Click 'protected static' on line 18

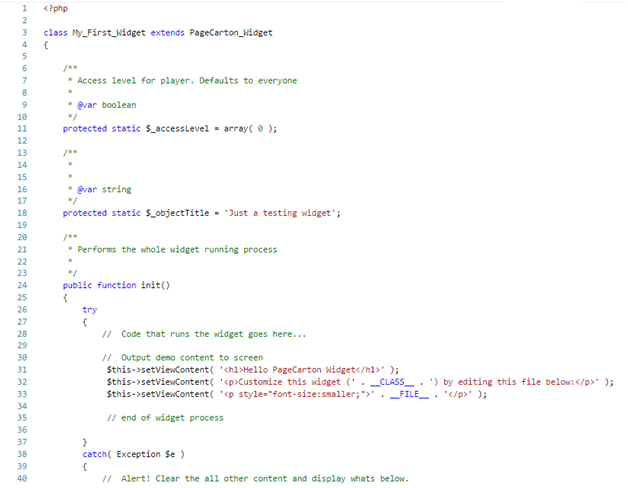coord(102,213)
